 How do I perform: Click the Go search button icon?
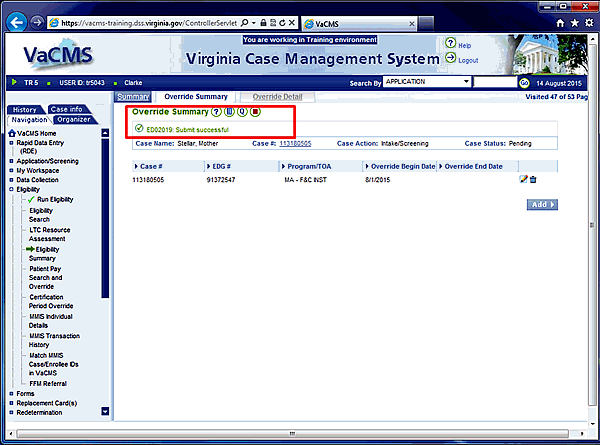(x=523, y=82)
